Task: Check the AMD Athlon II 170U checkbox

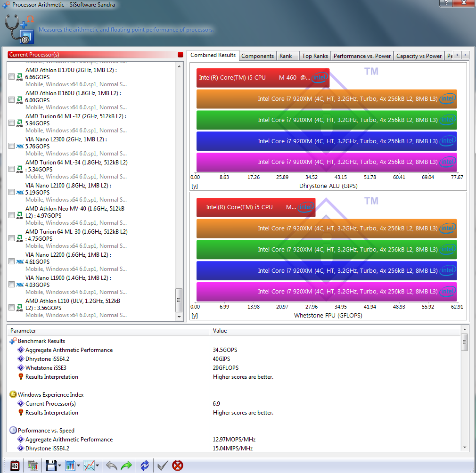Action: [11, 77]
